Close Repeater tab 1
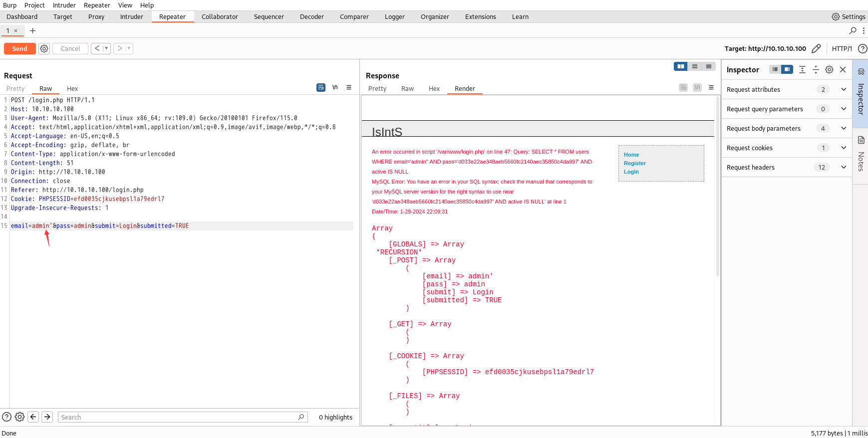Image resolution: width=868 pixels, height=438 pixels. [15, 30]
